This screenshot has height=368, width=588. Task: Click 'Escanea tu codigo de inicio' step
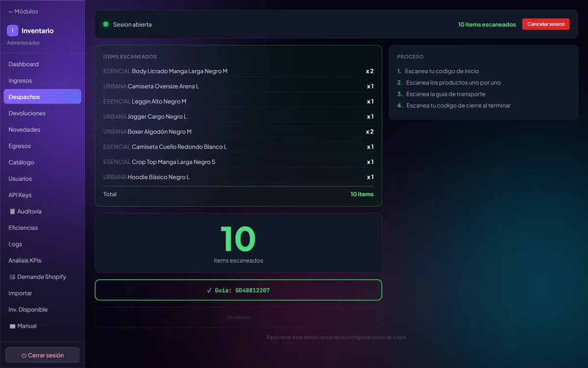pyautogui.click(x=442, y=71)
